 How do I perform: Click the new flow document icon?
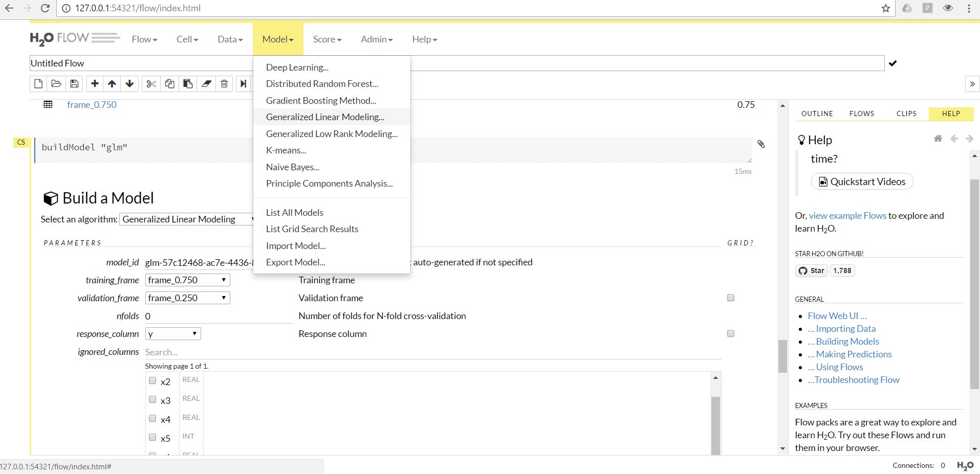coord(38,84)
